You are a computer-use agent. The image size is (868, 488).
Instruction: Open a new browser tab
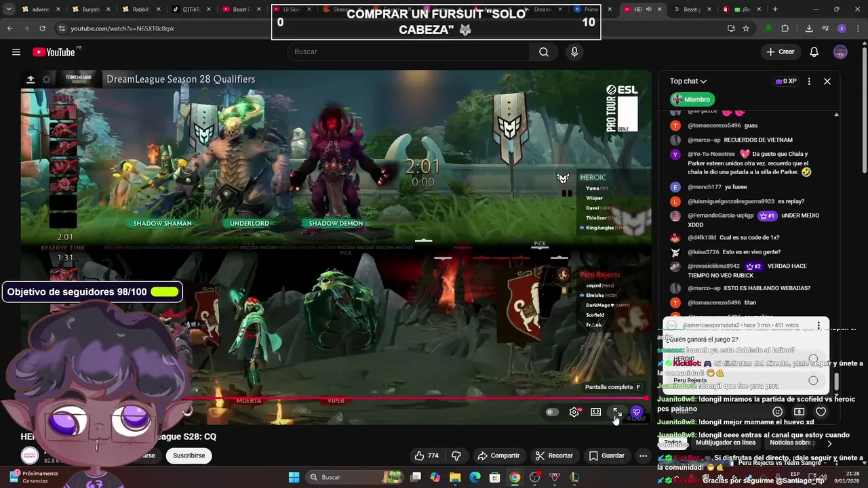(x=775, y=9)
